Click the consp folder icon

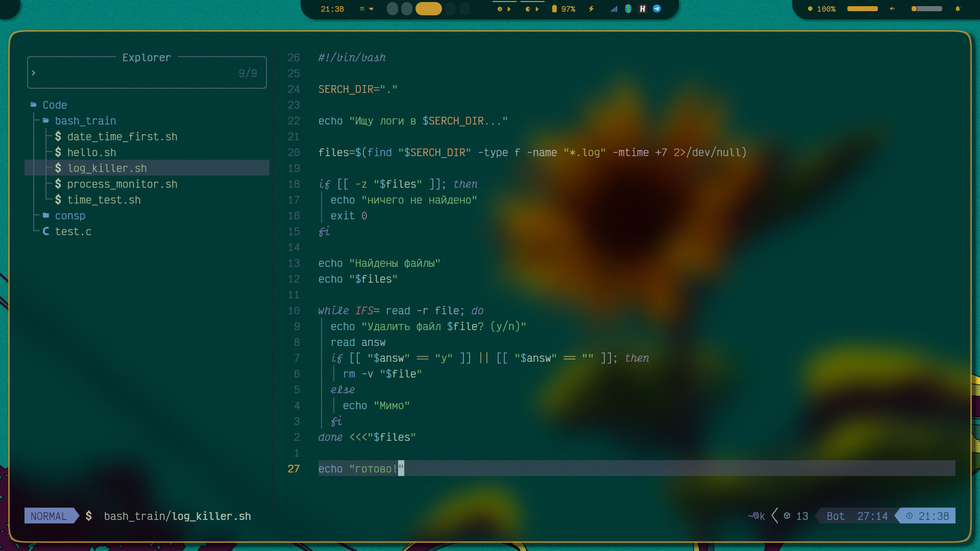pos(46,215)
